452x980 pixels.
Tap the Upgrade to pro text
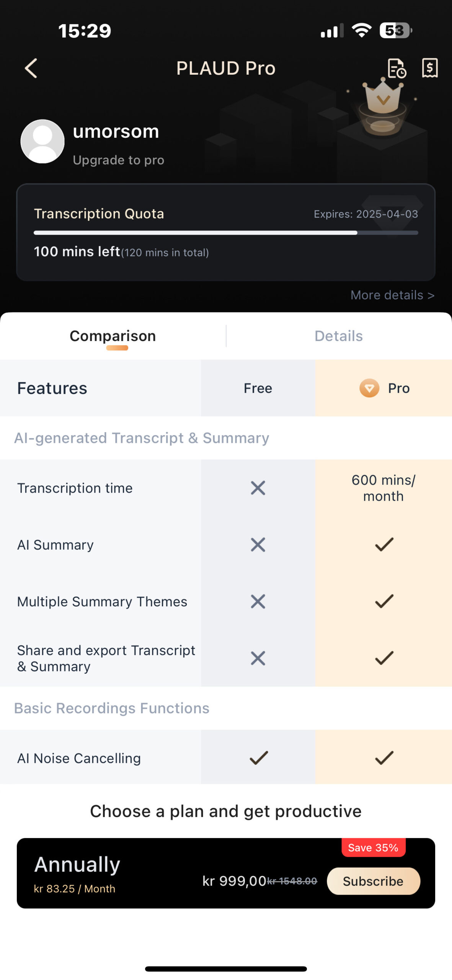(x=119, y=160)
